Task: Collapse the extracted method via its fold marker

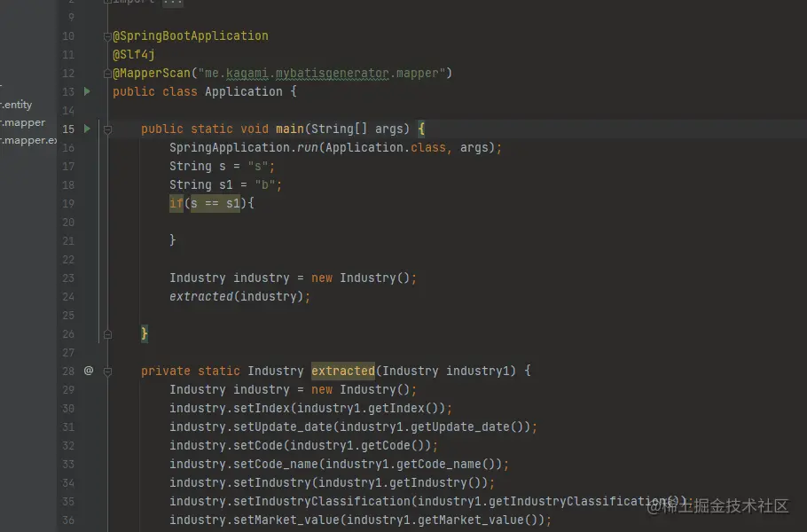Action: pos(107,371)
